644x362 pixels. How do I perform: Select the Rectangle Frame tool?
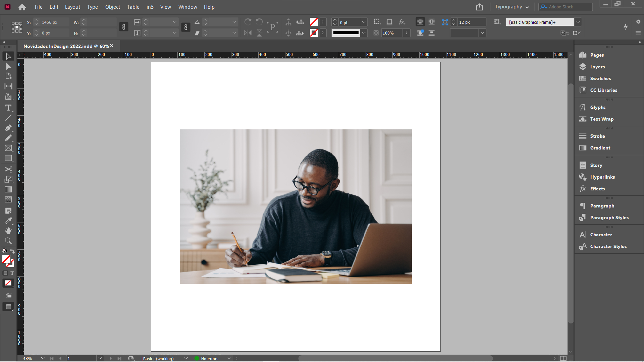tap(8, 148)
